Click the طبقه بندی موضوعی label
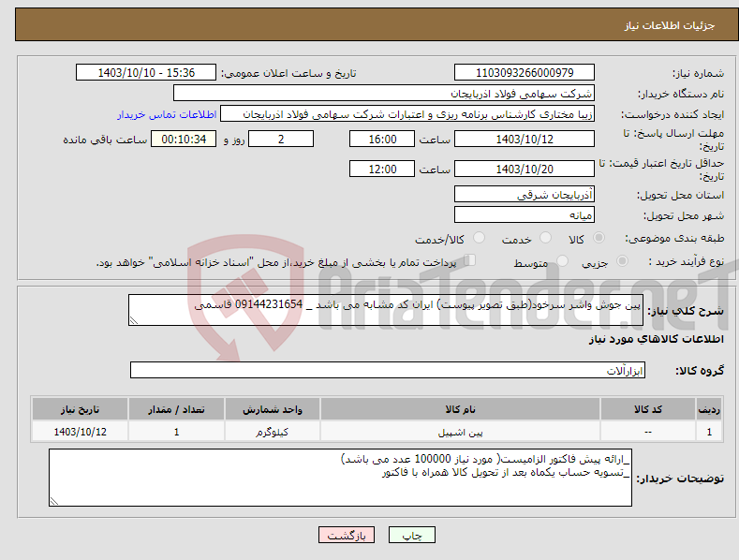739x560 pixels. click(674, 239)
